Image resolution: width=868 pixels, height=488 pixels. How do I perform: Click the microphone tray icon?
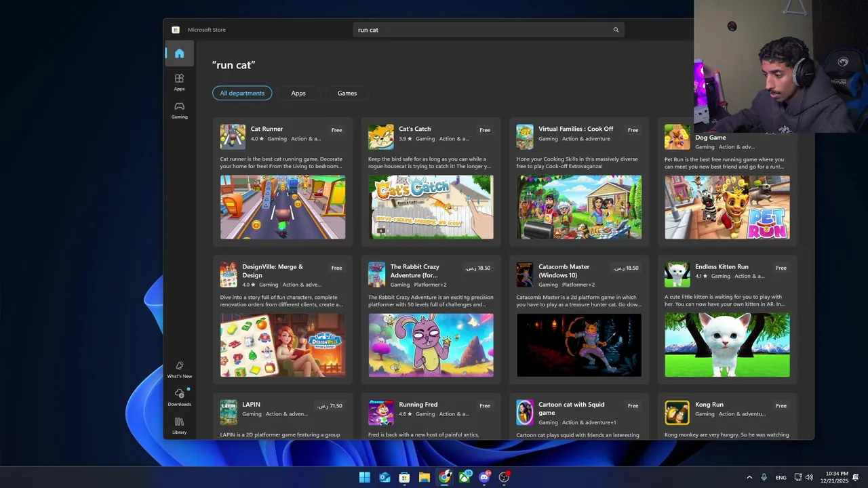[764, 477]
